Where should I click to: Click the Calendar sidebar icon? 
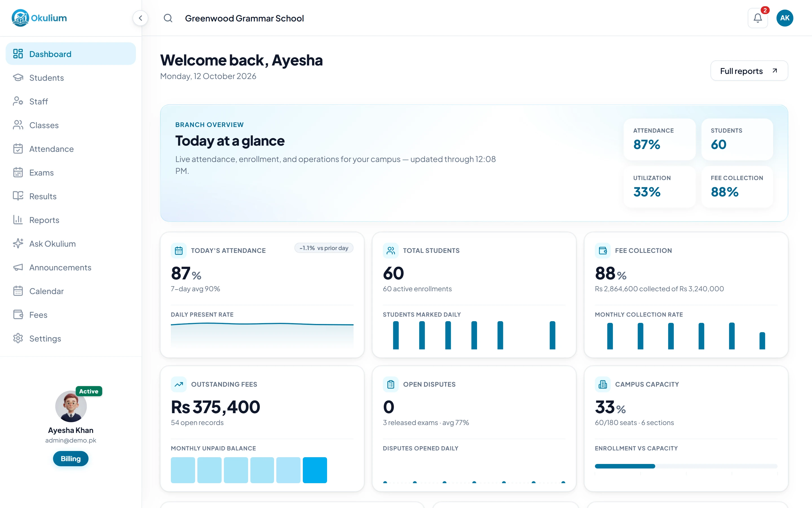pos(18,291)
